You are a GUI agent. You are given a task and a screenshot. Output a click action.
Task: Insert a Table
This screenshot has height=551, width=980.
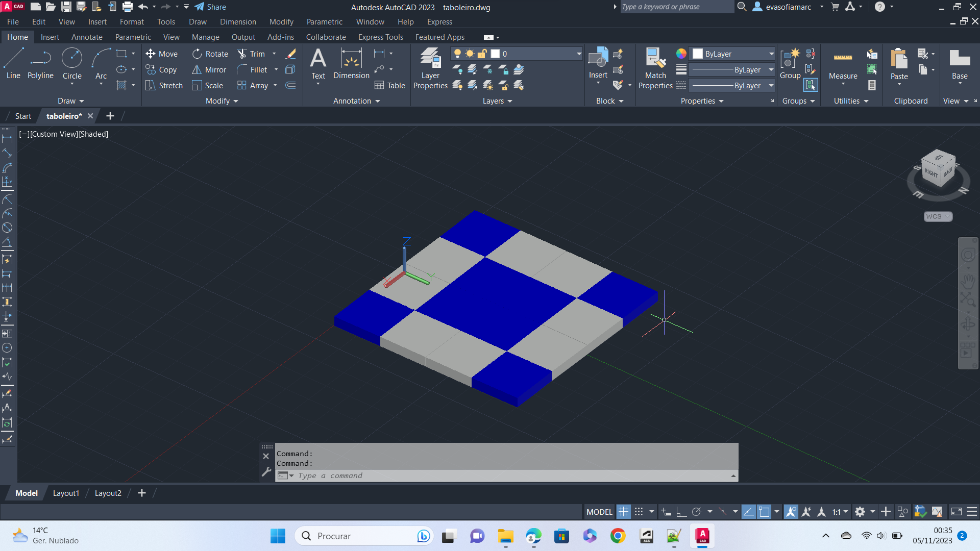[390, 85]
